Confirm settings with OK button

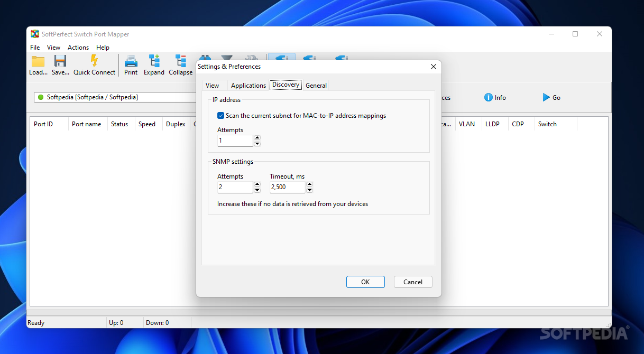pos(365,282)
